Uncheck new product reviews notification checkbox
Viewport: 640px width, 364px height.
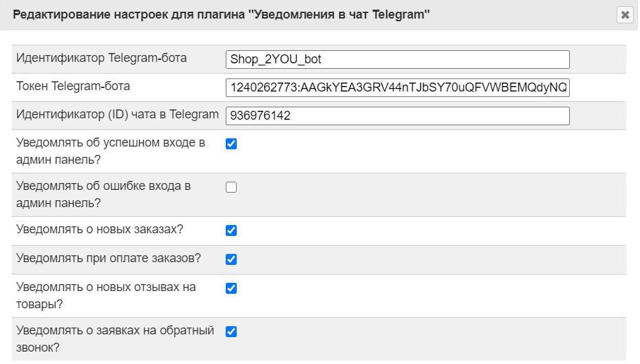click(231, 288)
